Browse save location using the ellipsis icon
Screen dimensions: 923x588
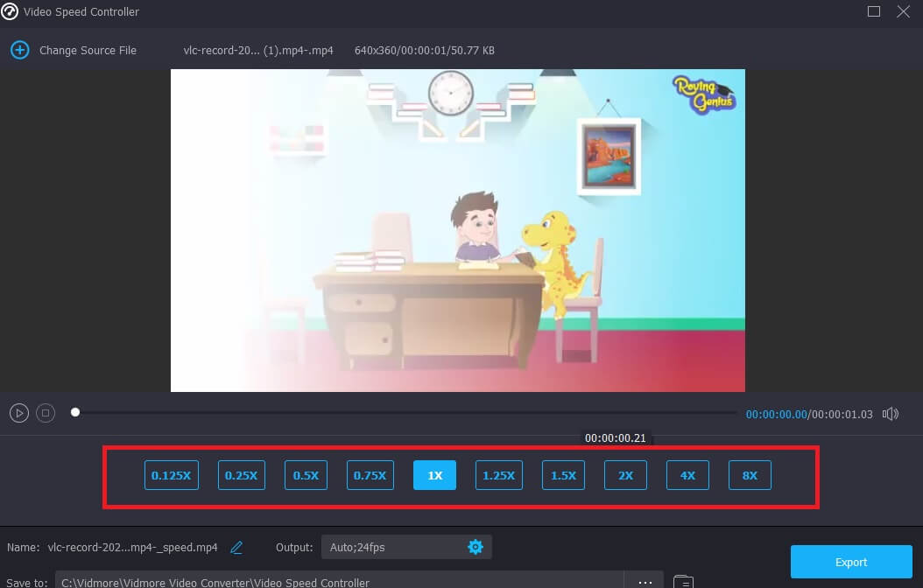click(x=645, y=581)
